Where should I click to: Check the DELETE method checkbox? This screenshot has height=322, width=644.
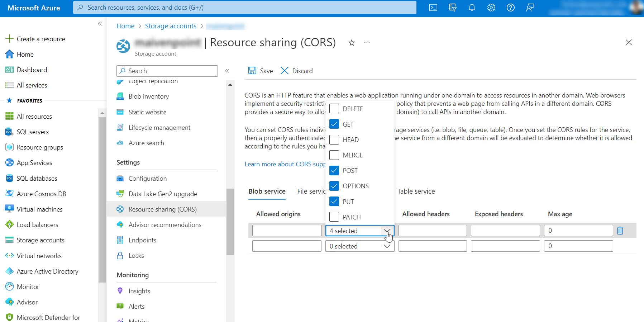pos(334,109)
